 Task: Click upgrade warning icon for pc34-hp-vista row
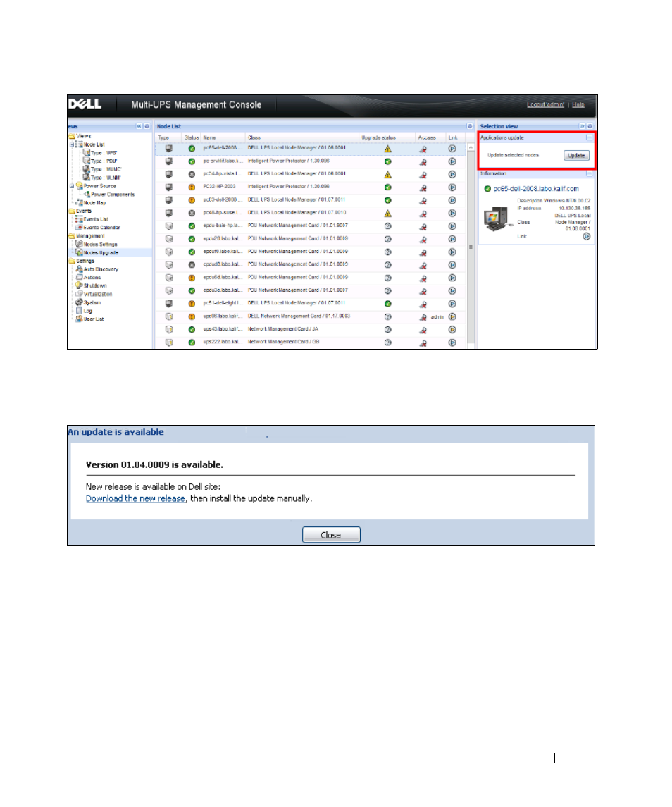[x=388, y=175]
